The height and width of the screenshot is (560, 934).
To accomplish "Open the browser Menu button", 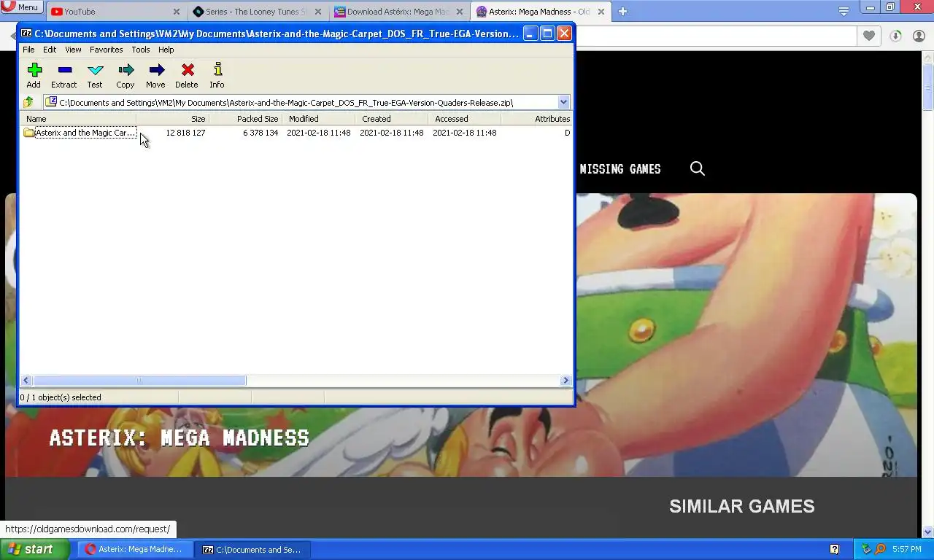I will click(x=22, y=7).
